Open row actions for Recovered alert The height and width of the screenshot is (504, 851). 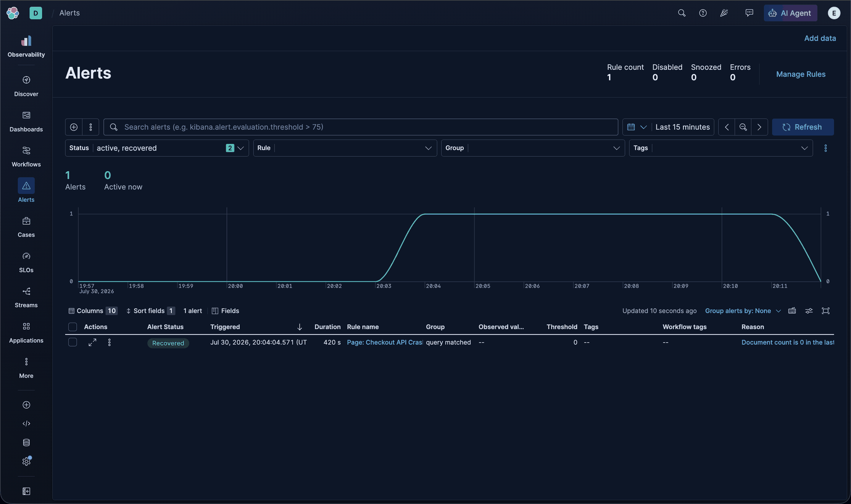[x=109, y=342]
